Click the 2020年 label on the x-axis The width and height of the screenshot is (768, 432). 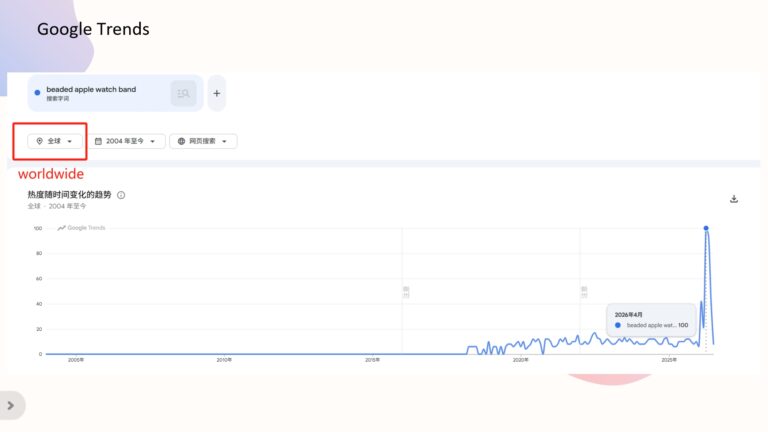(x=521, y=360)
